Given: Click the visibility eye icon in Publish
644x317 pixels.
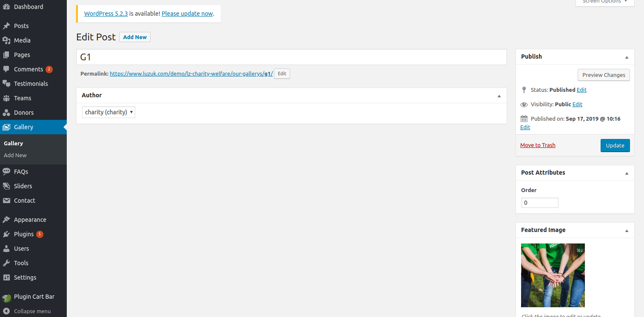Looking at the screenshot, I should [524, 105].
